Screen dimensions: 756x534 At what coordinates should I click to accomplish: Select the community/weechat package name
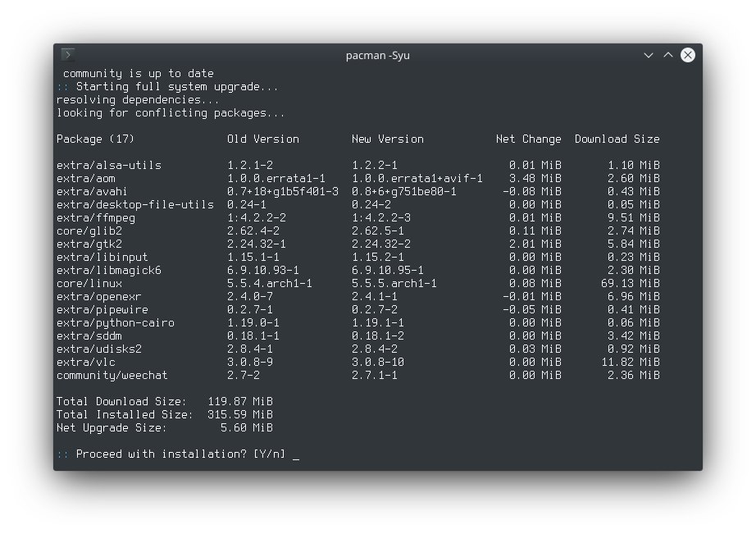[x=112, y=376]
